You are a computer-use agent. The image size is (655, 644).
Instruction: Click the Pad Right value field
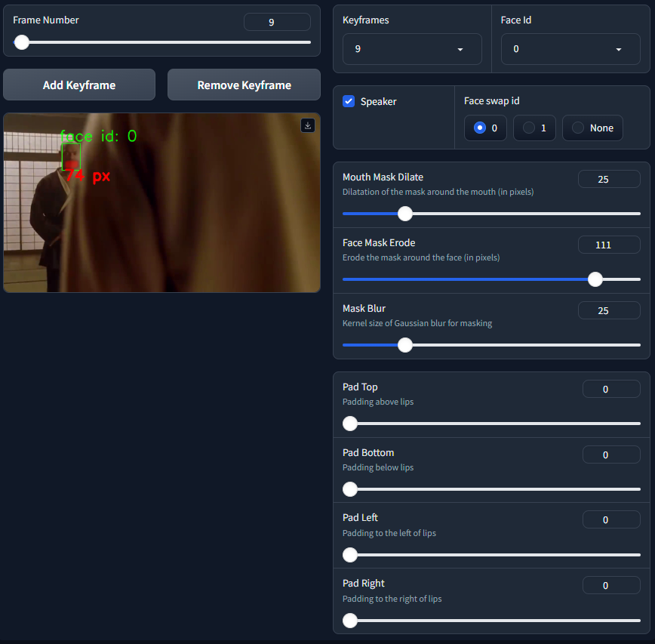pyautogui.click(x=610, y=585)
